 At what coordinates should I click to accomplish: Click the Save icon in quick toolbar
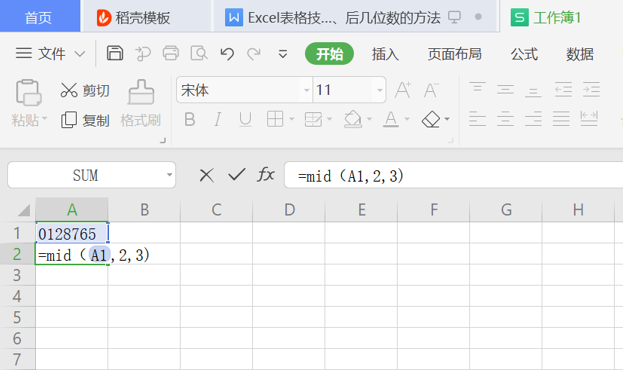coord(115,53)
